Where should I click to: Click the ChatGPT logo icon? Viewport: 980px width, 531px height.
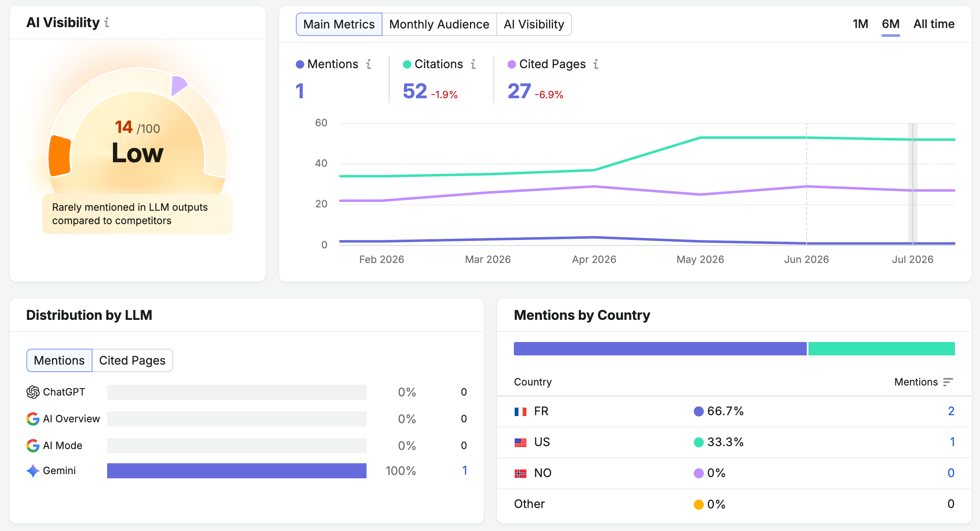pos(33,392)
